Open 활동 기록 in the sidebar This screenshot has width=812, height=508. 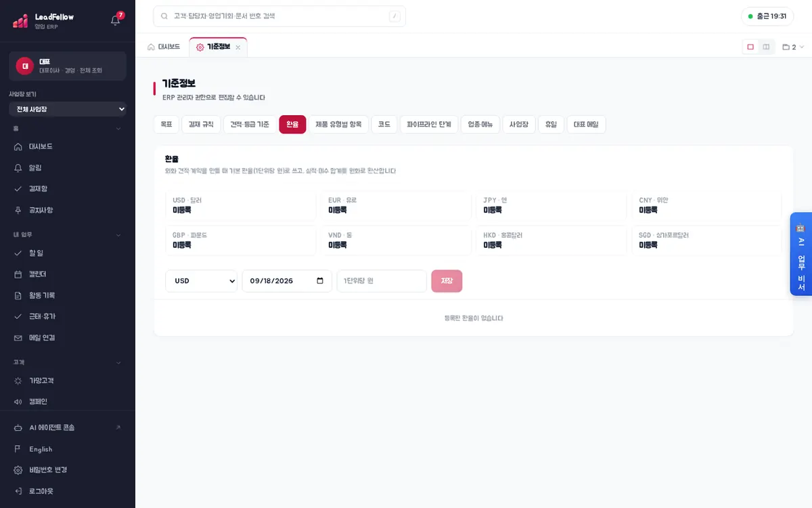coord(68,295)
